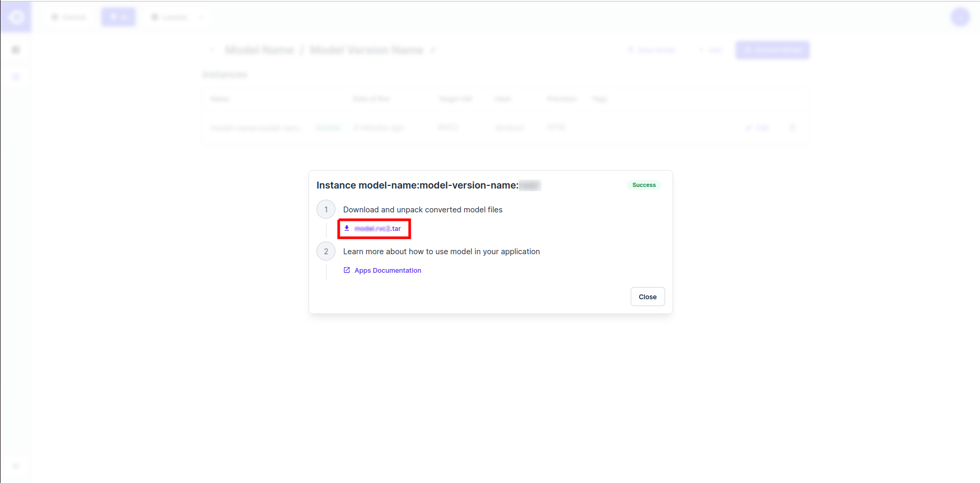The width and height of the screenshot is (980, 483).
Task: Click the green Success status badge
Action: point(644,185)
